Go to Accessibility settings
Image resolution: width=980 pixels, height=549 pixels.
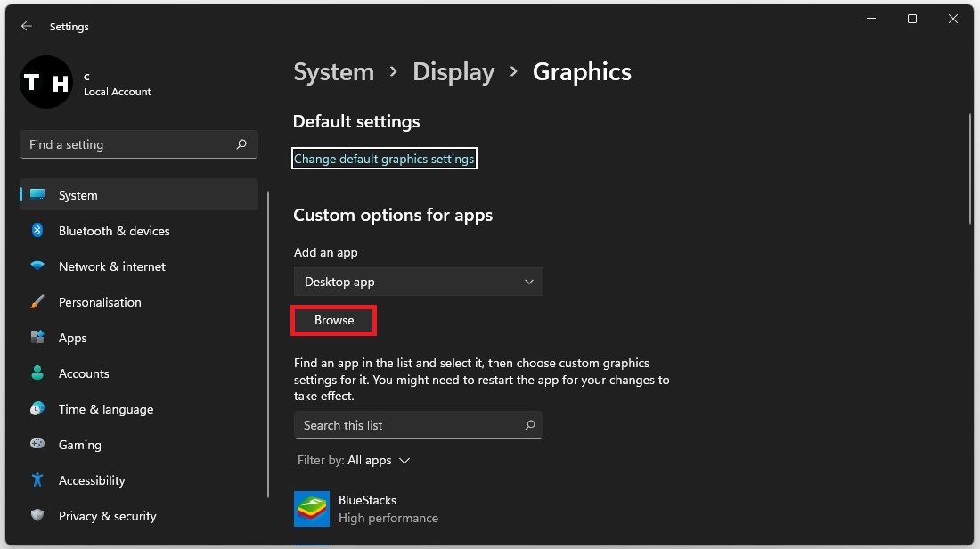coord(92,480)
